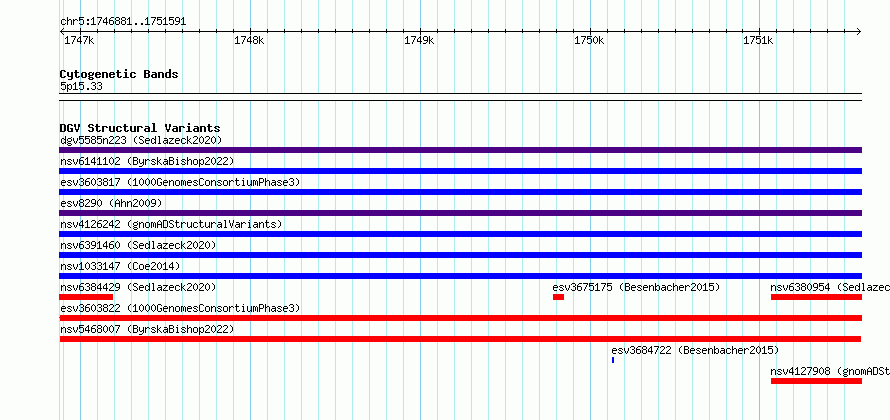The image size is (890, 420).
Task: Select the 5p15.33 band label
Action: click(x=81, y=86)
